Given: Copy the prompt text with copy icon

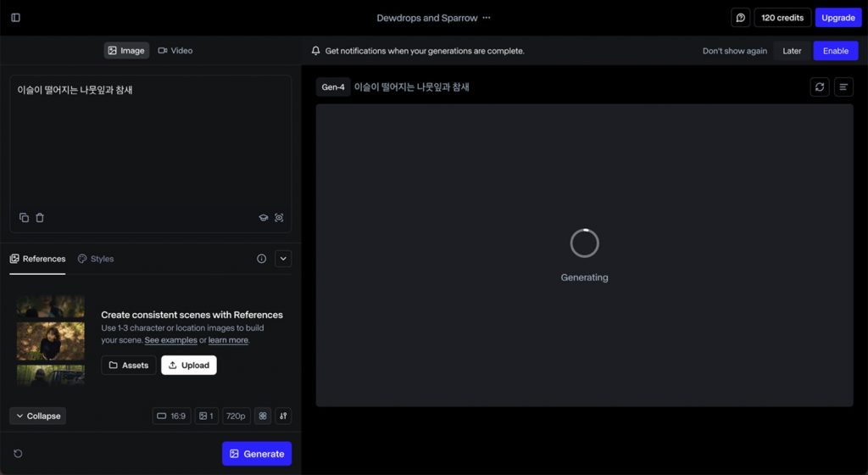Looking at the screenshot, I should 24,218.
